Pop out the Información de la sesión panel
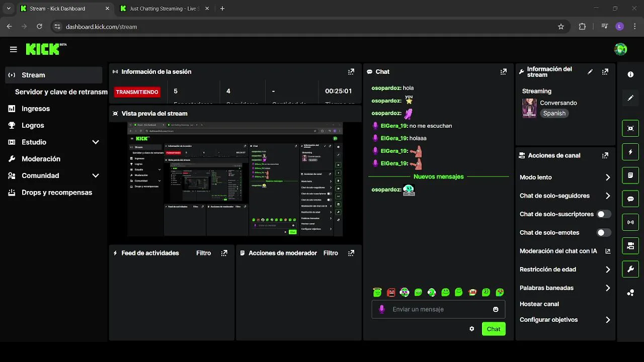This screenshot has width=644, height=362. point(351,72)
